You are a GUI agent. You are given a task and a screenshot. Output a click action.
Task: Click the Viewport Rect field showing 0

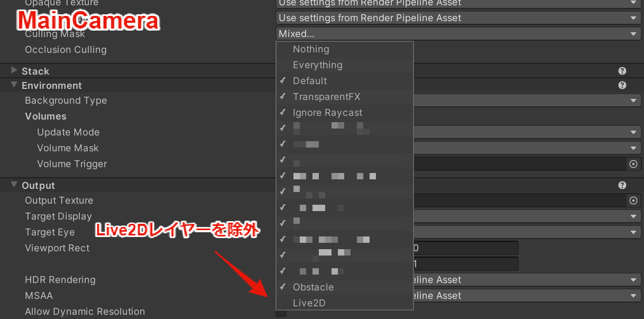click(x=465, y=248)
